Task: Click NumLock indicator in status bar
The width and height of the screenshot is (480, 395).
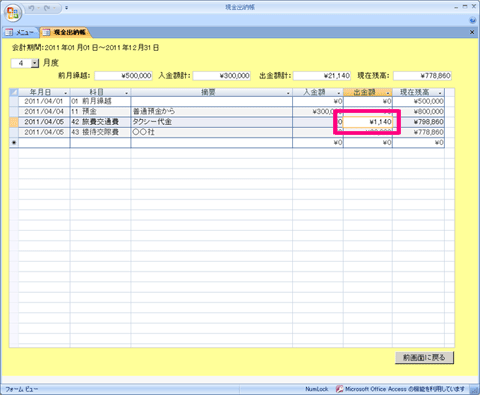Action: click(x=317, y=389)
